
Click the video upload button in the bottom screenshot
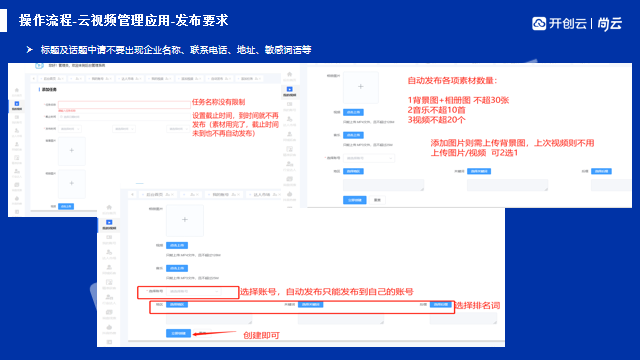[177, 245]
